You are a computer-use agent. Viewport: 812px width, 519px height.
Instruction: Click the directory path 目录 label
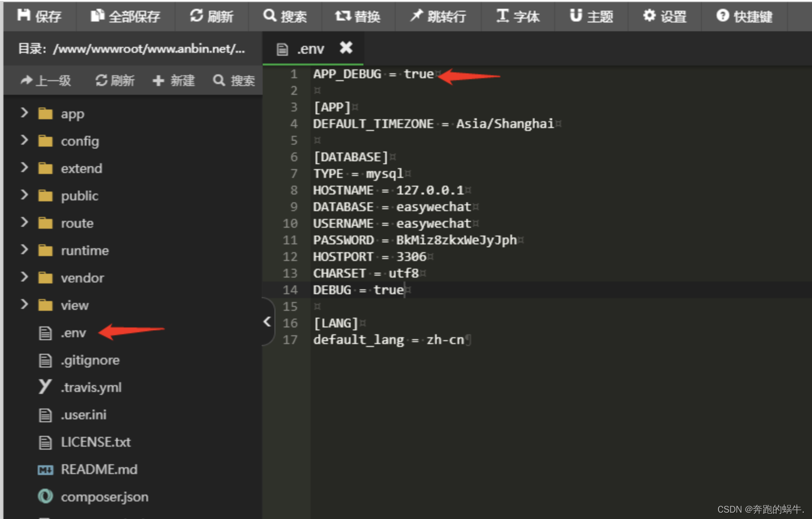[132, 49]
